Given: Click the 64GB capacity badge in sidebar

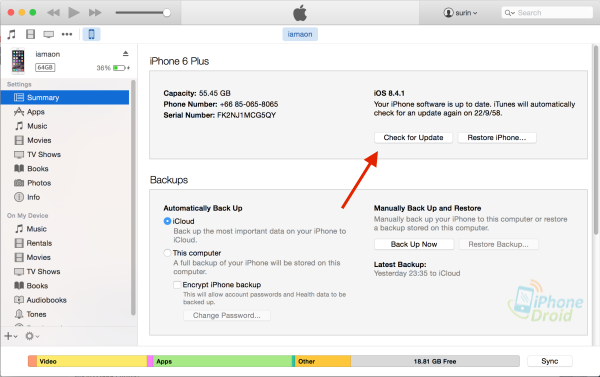Looking at the screenshot, I should coord(45,68).
